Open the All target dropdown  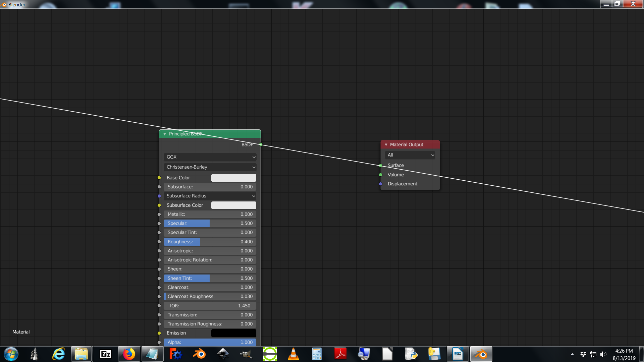410,155
